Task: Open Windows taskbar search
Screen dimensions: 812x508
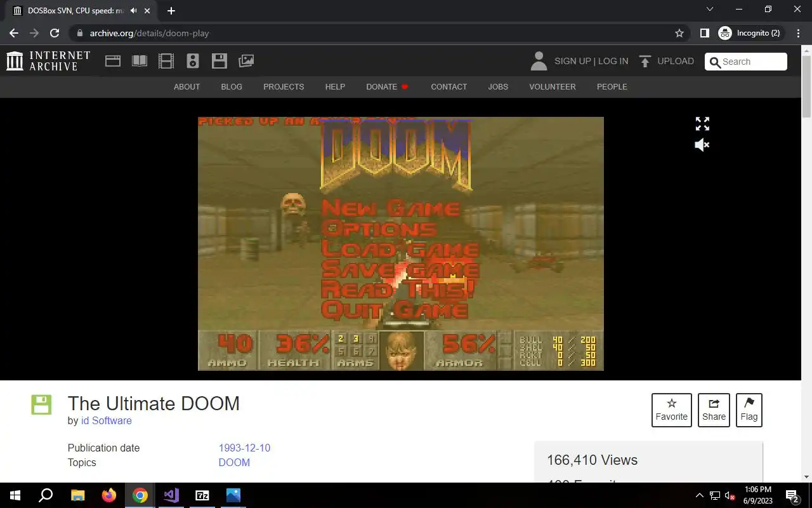Action: pos(46,495)
